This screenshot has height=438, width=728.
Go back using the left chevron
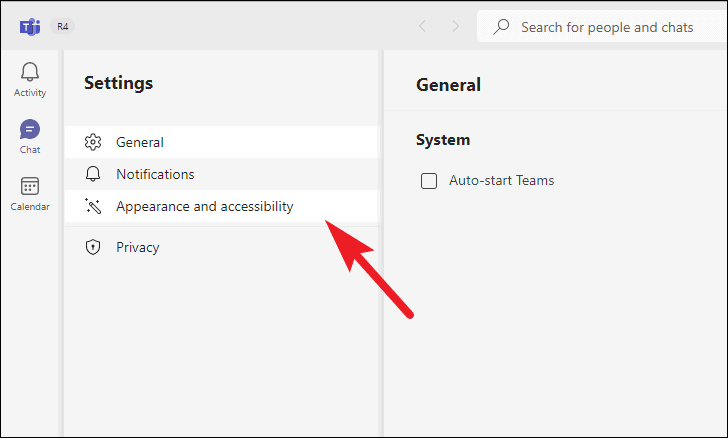pos(422,26)
